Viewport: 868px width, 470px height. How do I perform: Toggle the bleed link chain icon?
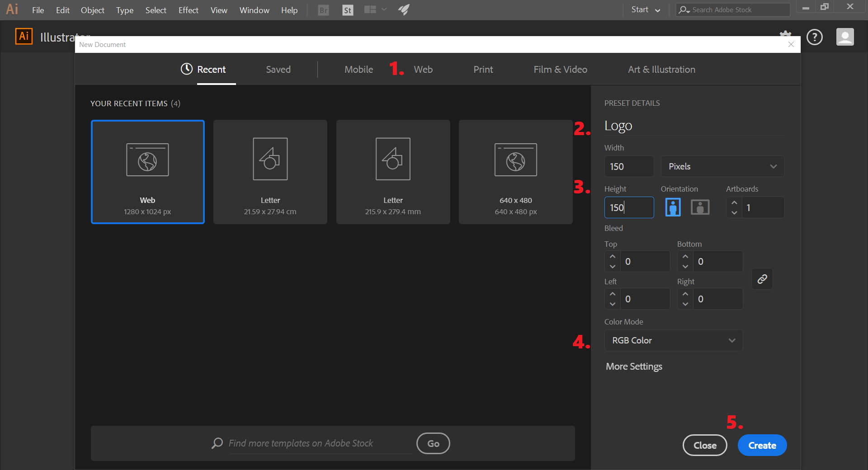coord(762,279)
